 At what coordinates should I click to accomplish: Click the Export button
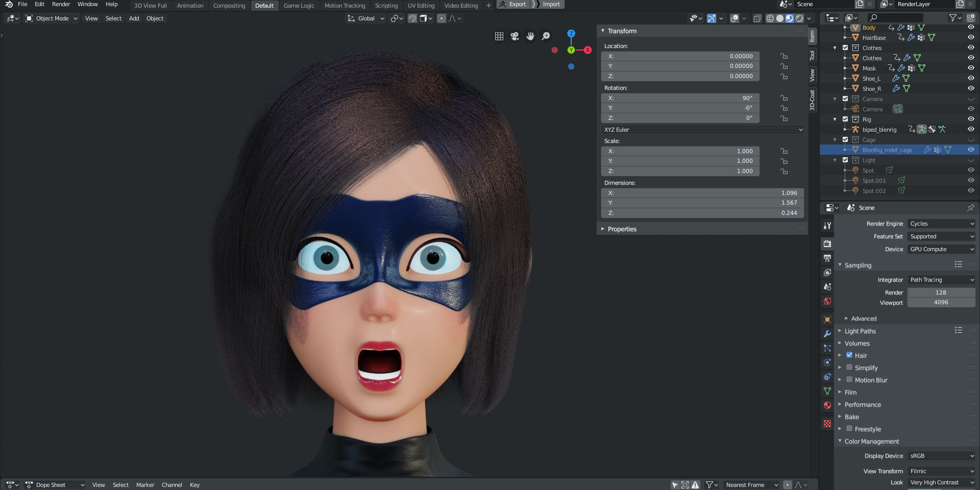pos(513,4)
